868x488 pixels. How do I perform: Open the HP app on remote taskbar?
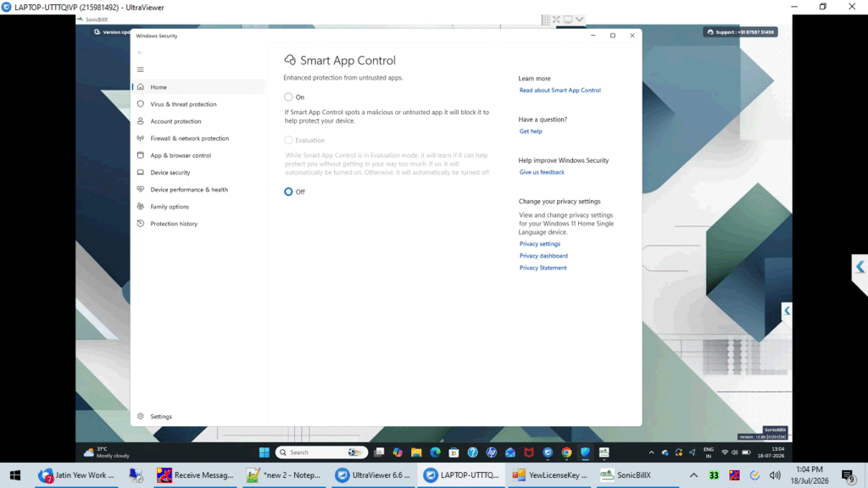[x=492, y=452]
